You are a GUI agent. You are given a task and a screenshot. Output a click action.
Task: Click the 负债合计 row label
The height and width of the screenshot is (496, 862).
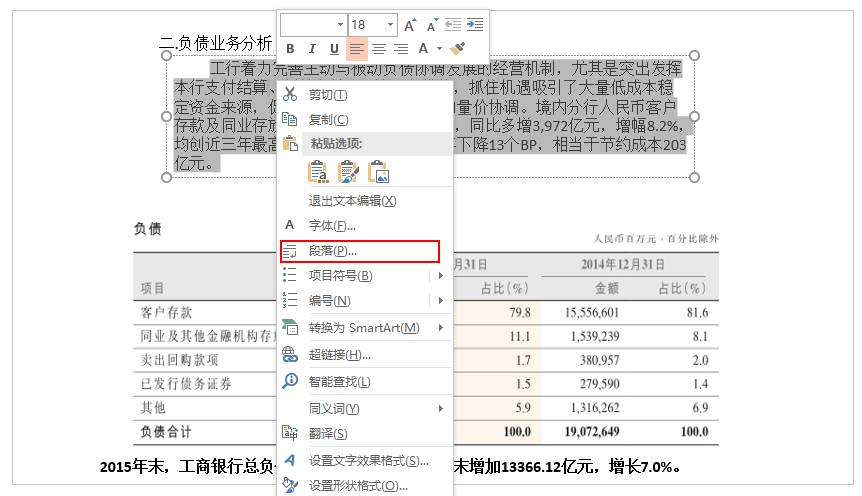click(x=166, y=432)
